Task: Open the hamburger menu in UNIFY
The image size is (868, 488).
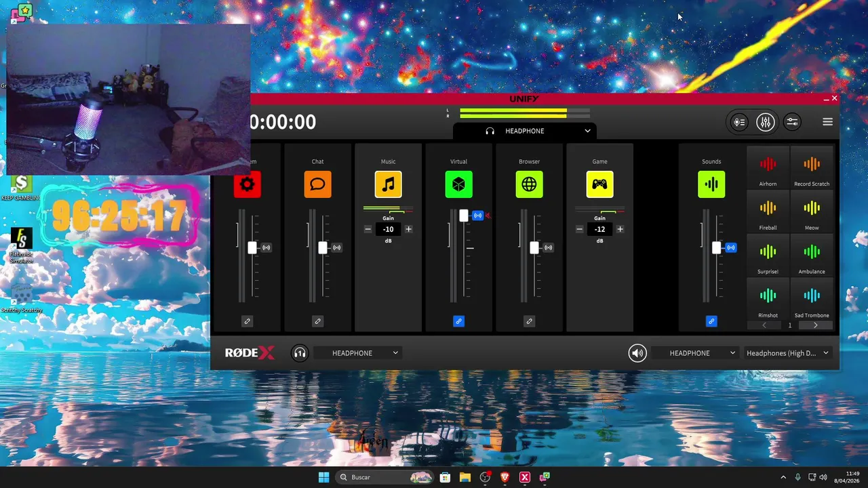Action: [827, 122]
